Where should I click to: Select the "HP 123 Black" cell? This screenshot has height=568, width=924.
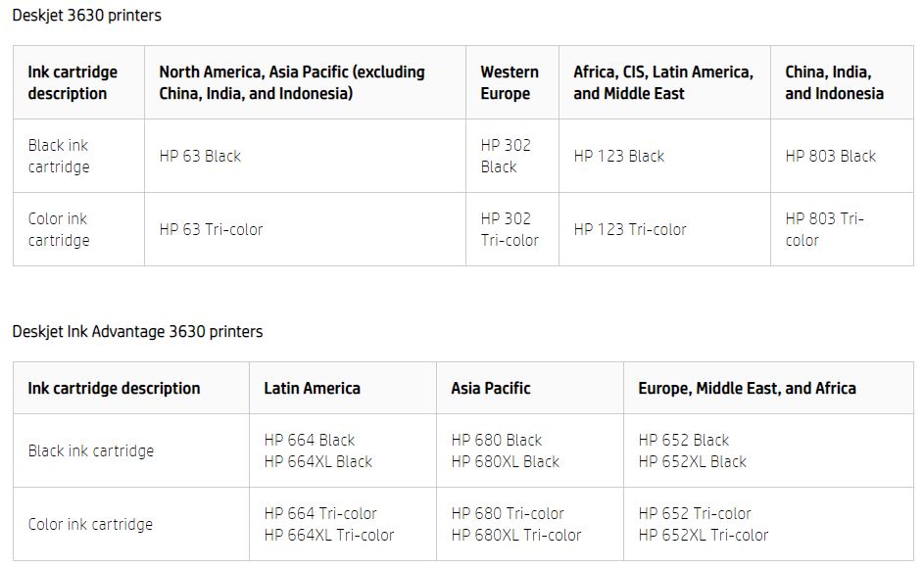619,156
